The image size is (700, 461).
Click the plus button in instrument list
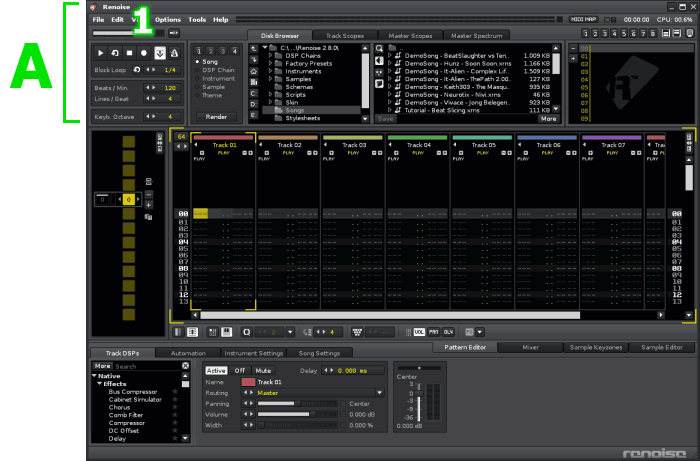pyautogui.click(x=573, y=58)
